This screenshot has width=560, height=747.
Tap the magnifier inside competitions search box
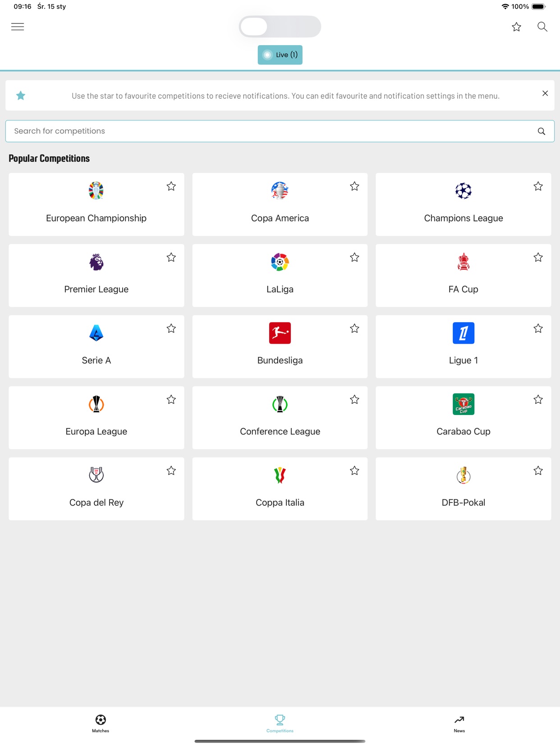[542, 131]
